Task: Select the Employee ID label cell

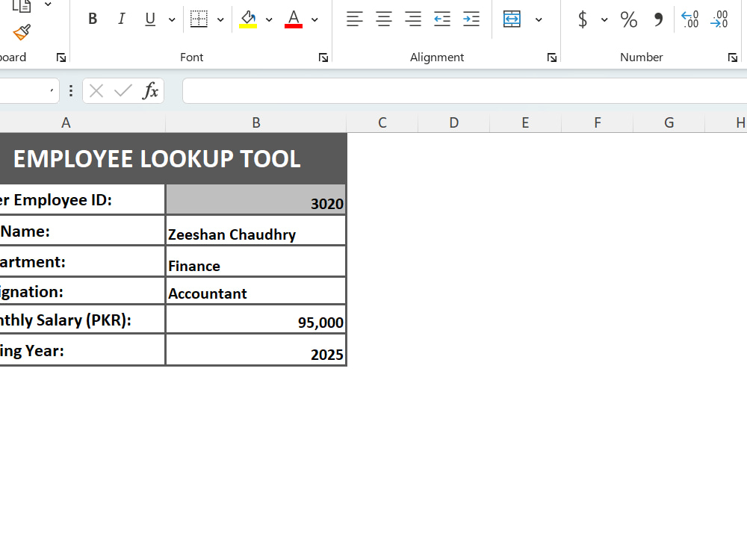Action: (x=82, y=199)
